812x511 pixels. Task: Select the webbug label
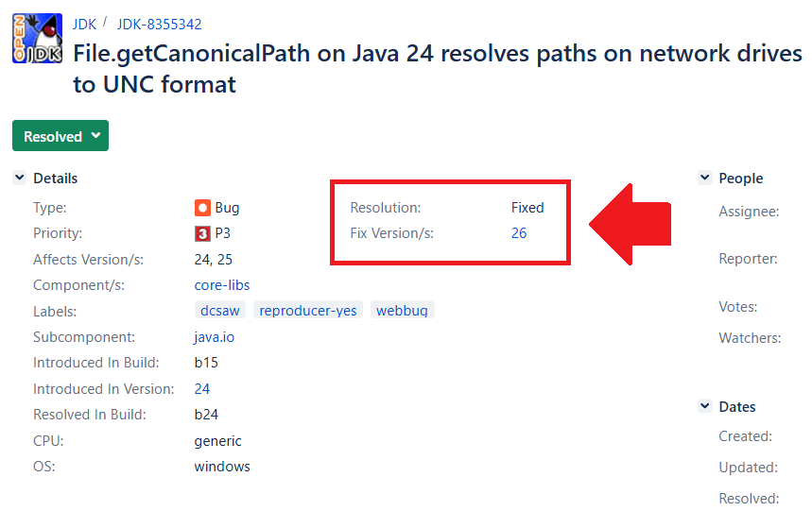tap(402, 311)
